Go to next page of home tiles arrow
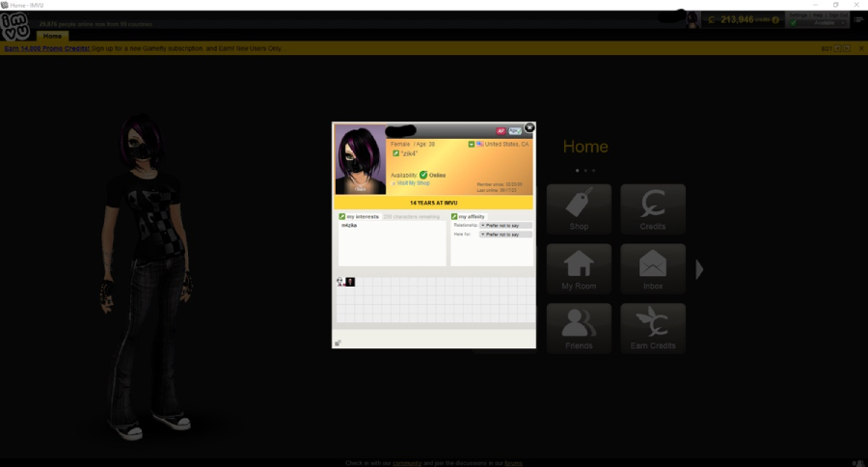868x467 pixels. [699, 269]
